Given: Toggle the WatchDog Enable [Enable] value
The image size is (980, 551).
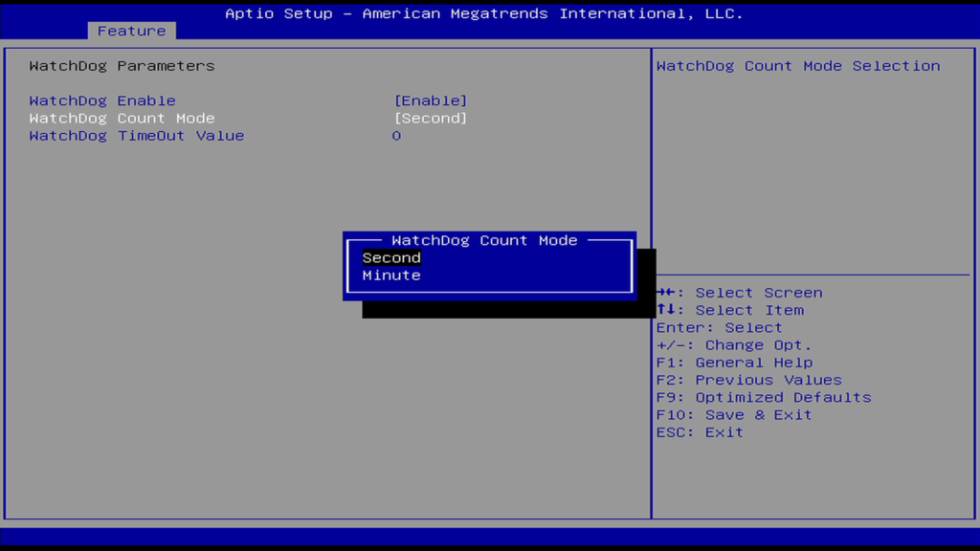Looking at the screenshot, I should tap(431, 100).
